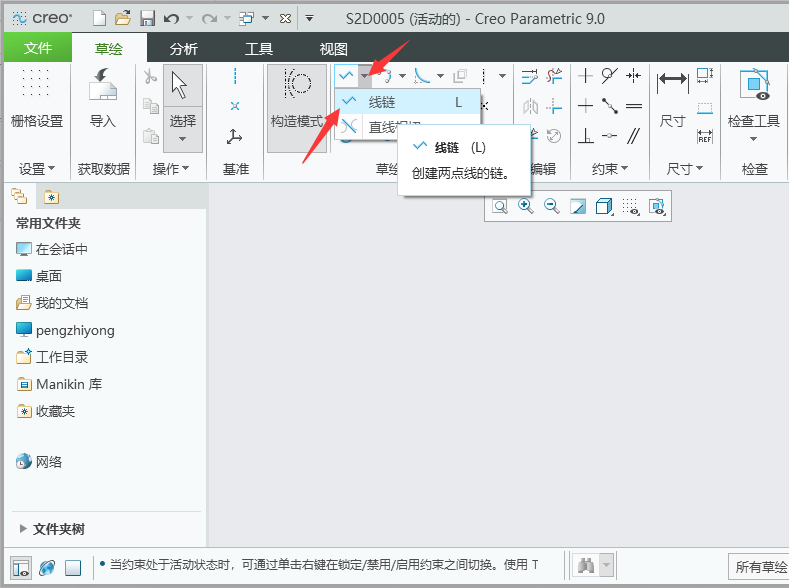Click the Refit view magnifier icon

500,206
